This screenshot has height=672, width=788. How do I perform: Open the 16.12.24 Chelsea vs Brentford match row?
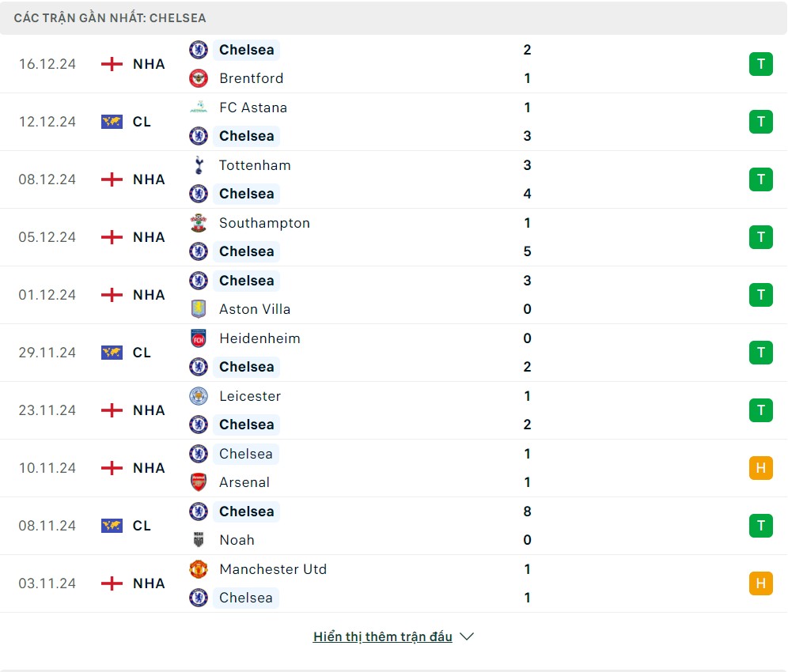coord(396,64)
